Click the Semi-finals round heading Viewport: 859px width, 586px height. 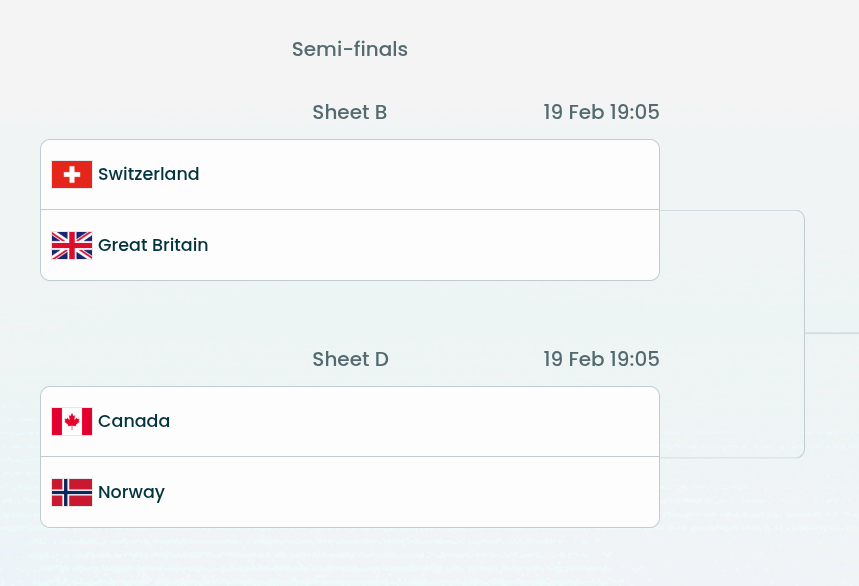pyautogui.click(x=350, y=49)
